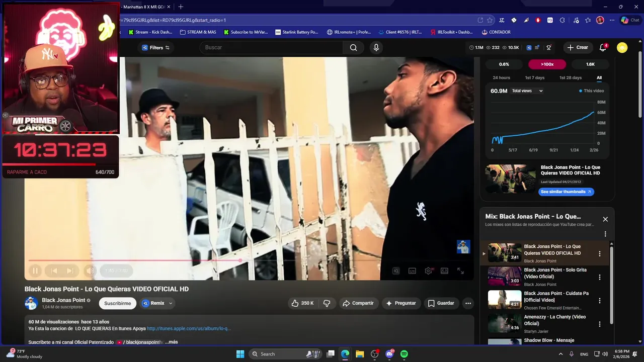Close the Mix playlist panel
Viewport: 644px width, 362px height.
[x=605, y=219]
